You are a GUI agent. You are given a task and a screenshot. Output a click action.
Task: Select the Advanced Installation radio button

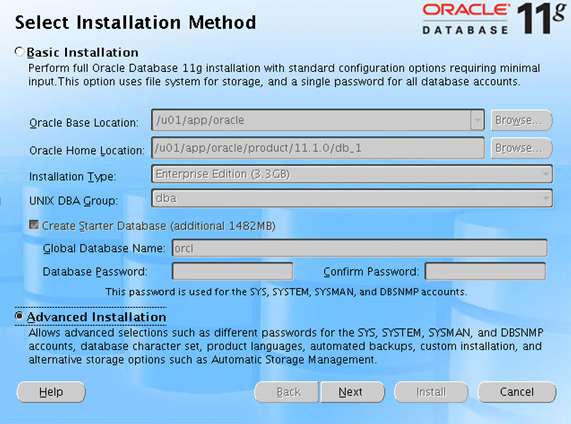pos(19,316)
